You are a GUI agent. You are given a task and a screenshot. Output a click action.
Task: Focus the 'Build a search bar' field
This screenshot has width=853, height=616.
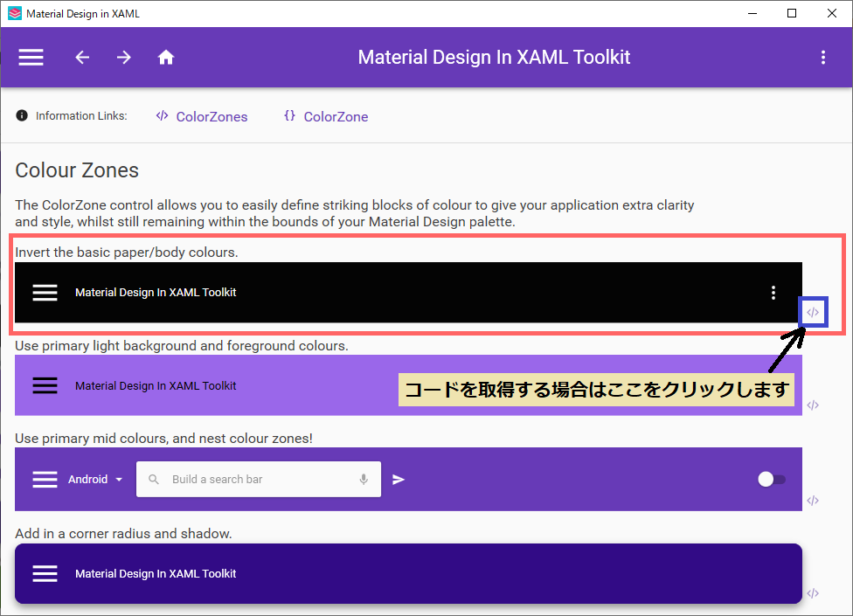pyautogui.click(x=259, y=479)
